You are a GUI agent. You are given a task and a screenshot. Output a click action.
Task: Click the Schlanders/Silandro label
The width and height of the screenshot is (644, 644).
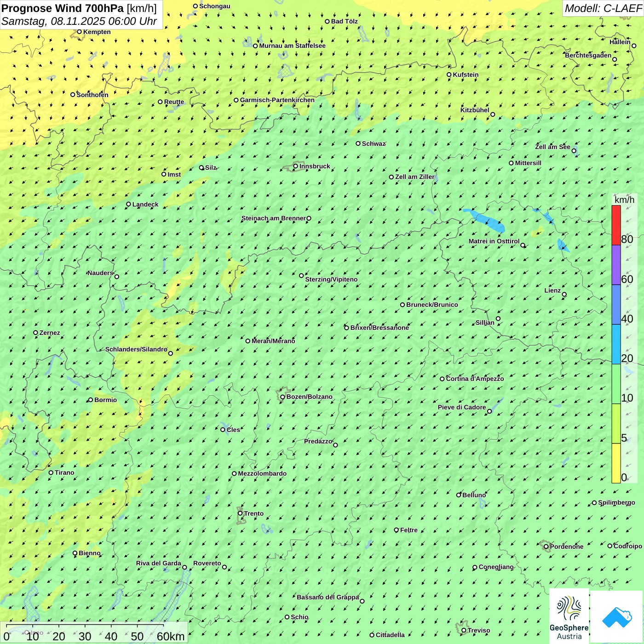click(x=136, y=349)
